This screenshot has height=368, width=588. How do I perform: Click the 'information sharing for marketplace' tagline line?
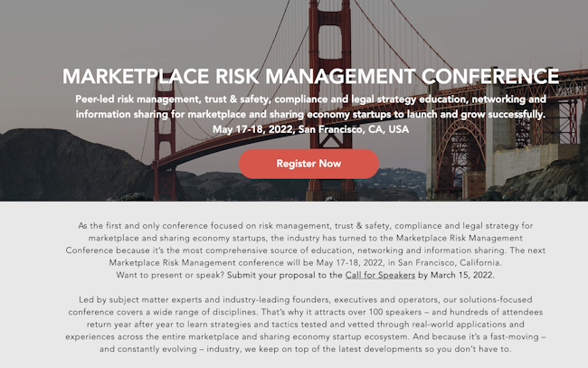tap(310, 114)
